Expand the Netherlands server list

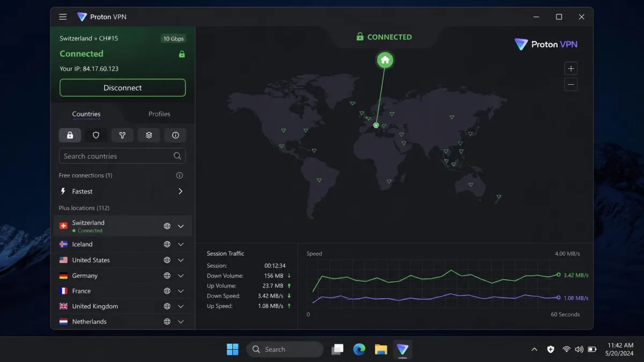pos(181,322)
